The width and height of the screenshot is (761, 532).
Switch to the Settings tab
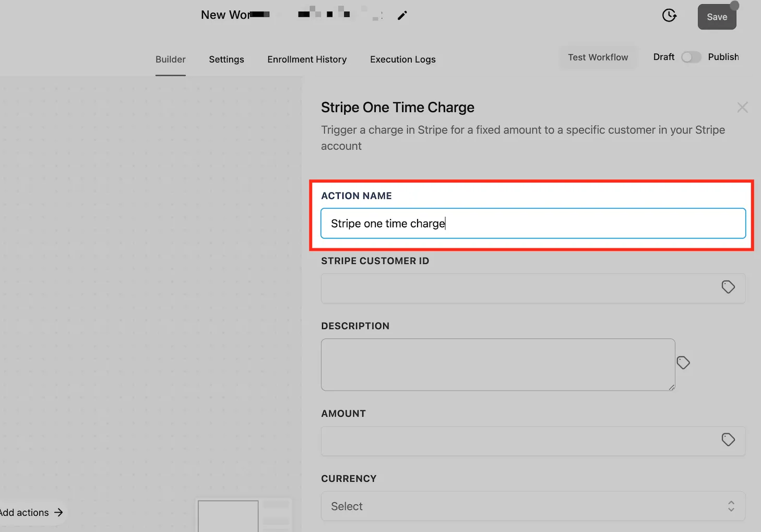[227, 59]
